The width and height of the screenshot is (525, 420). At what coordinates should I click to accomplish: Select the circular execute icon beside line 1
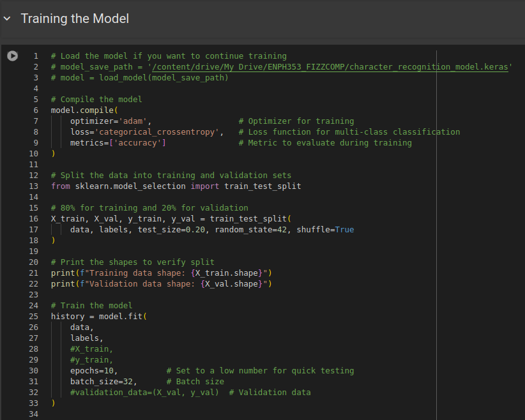(x=13, y=56)
